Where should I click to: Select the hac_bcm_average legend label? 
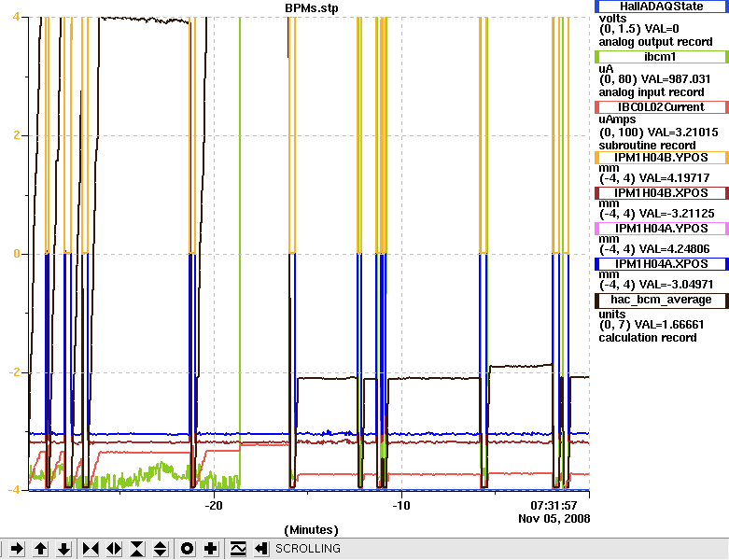click(662, 300)
